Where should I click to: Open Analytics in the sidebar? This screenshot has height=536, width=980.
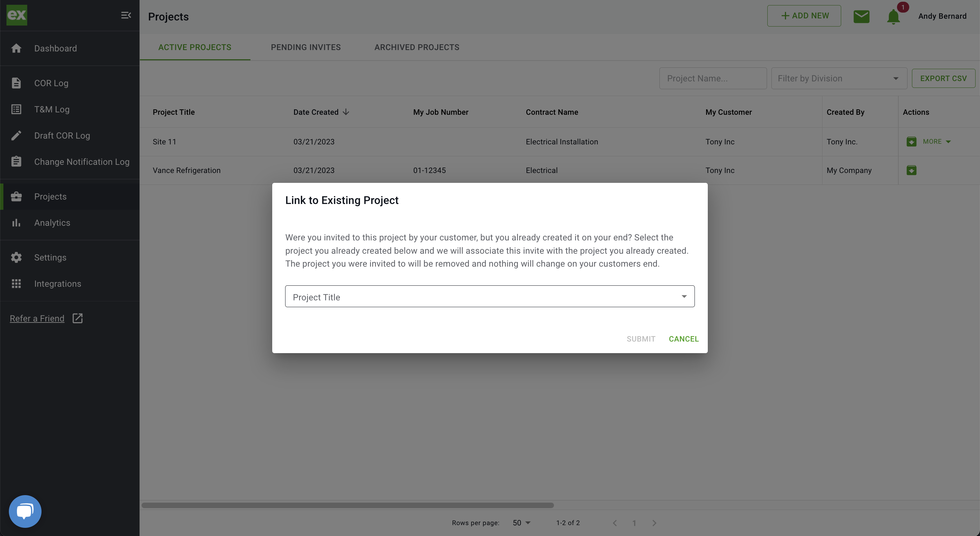pyautogui.click(x=52, y=223)
